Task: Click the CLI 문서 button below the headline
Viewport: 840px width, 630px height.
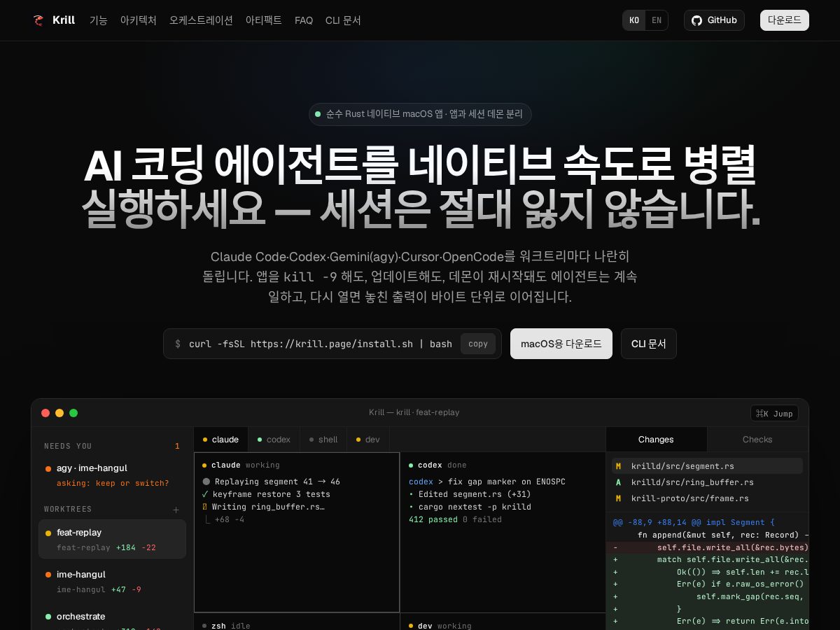Action: [649, 344]
